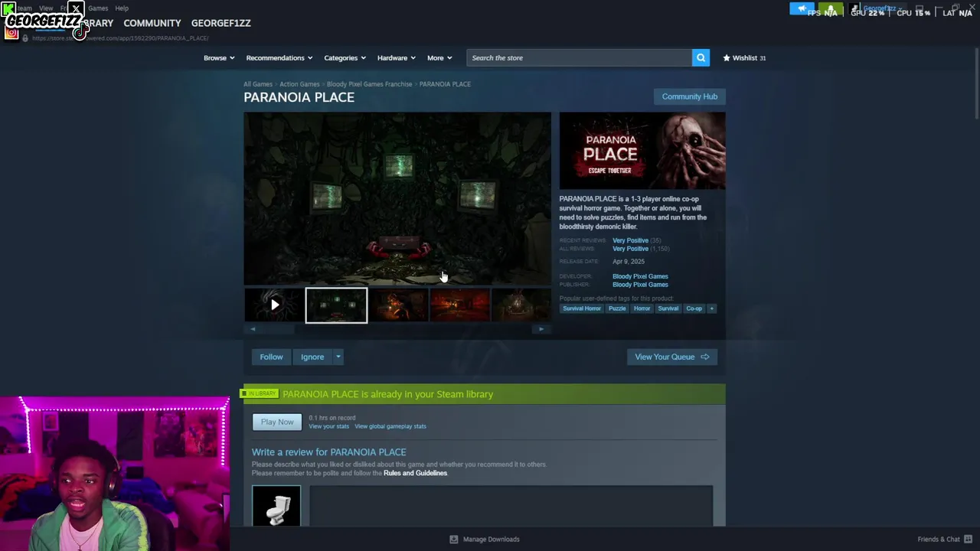The width and height of the screenshot is (980, 551).
Task: Expand the More dropdown
Action: point(439,57)
